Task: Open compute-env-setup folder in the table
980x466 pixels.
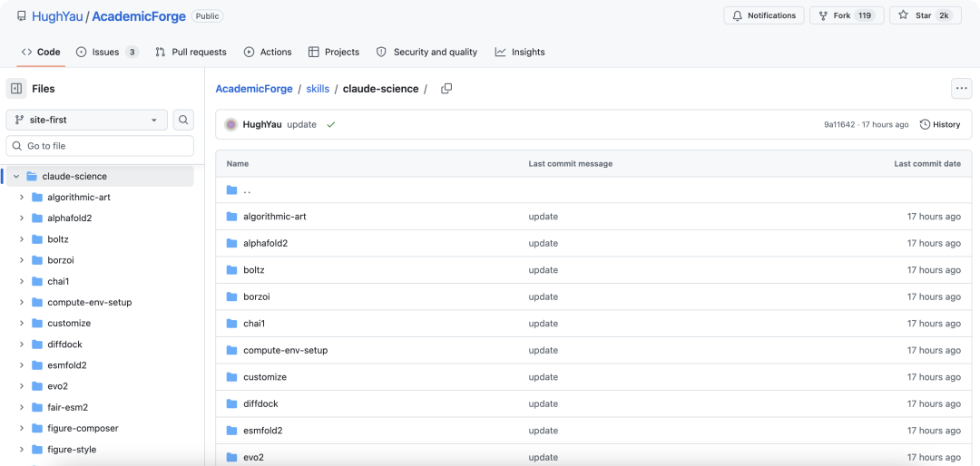Action: pyautogui.click(x=286, y=351)
